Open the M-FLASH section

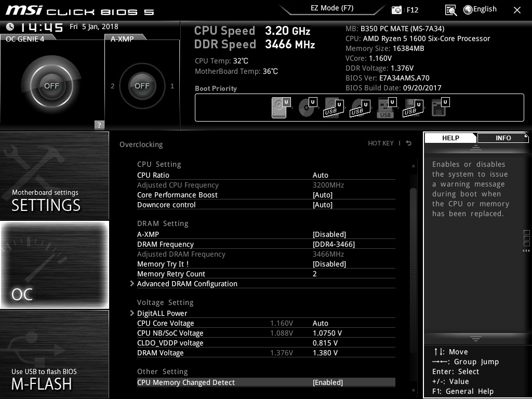54,354
